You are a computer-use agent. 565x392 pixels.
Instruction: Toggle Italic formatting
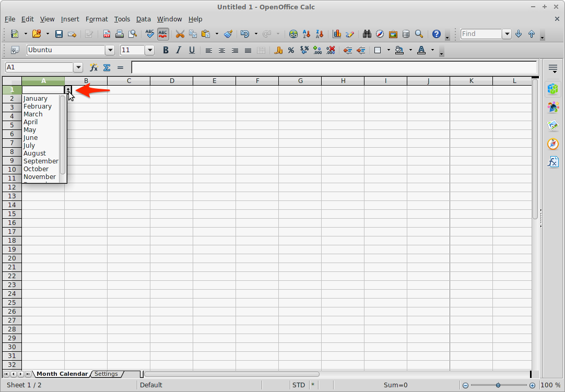click(179, 51)
